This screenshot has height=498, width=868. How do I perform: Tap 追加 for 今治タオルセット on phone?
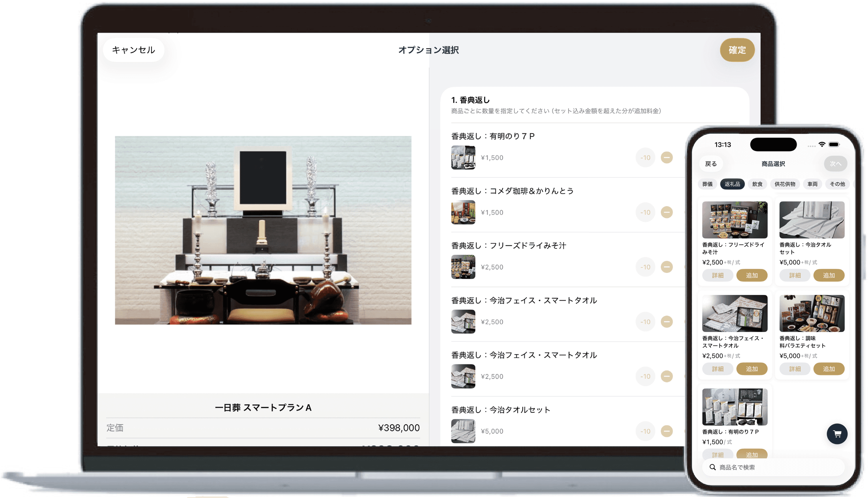pos(829,276)
